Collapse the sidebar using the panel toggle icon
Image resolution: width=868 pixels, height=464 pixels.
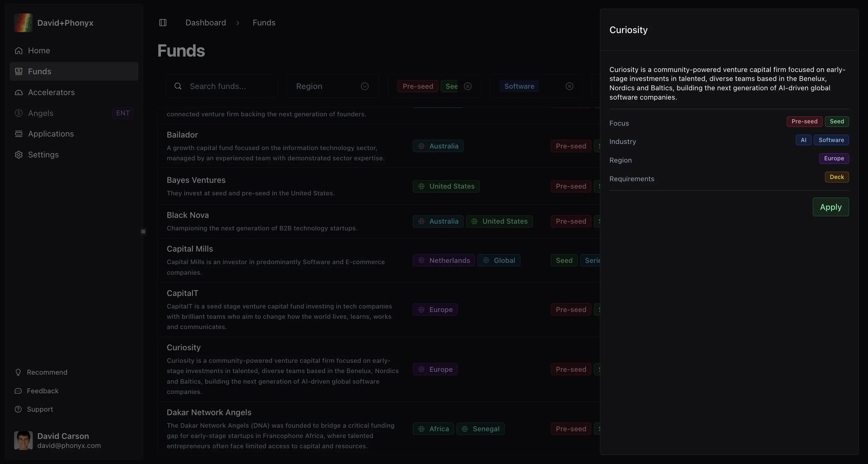click(163, 22)
